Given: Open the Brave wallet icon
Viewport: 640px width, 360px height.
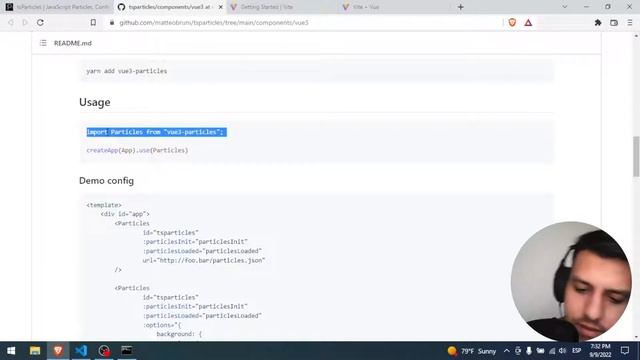Looking at the screenshot, I should [614, 23].
